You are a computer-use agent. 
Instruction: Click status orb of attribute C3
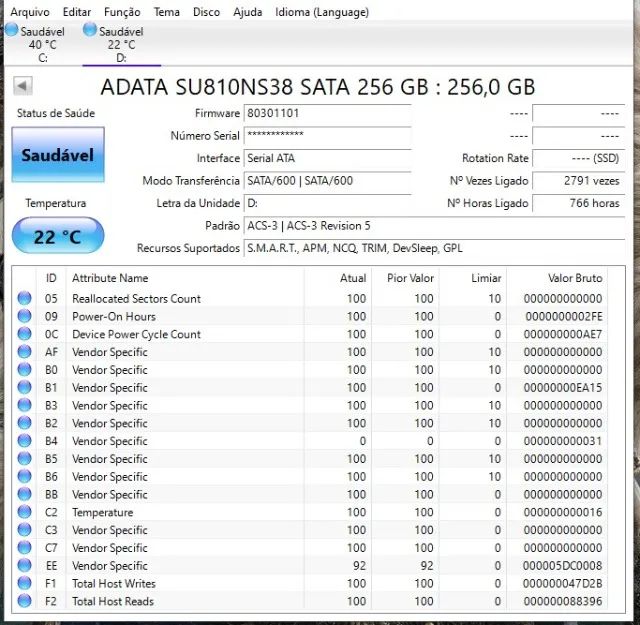[24, 529]
